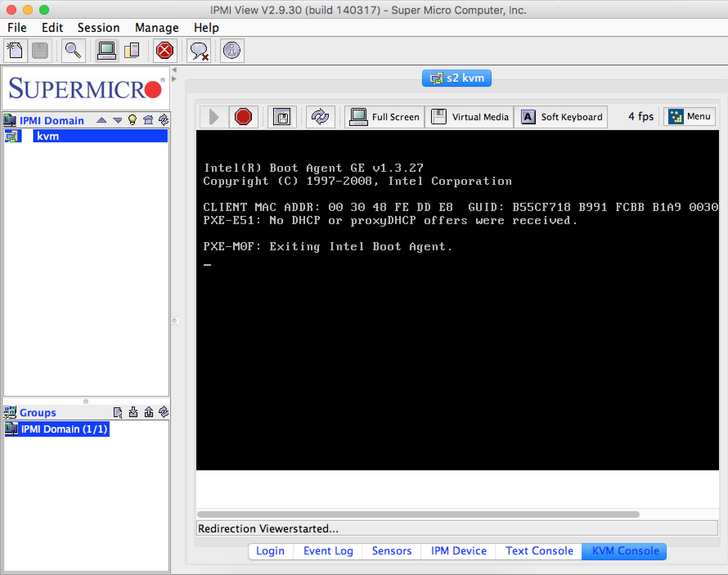Switch to the IPM Device tab
Screen dimensions: 728x575
pos(458,551)
